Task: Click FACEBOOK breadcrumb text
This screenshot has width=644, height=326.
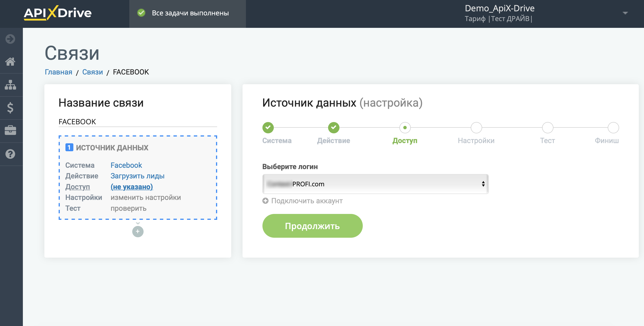Action: point(131,72)
